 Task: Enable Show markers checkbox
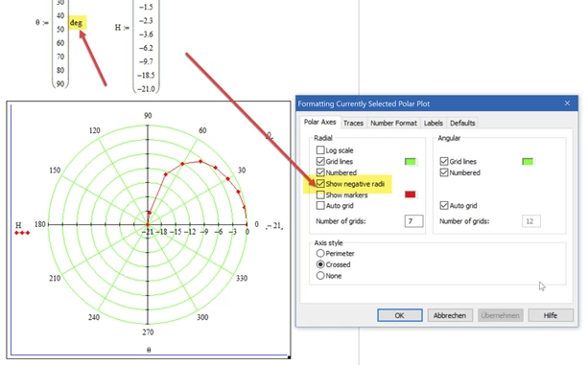click(320, 194)
